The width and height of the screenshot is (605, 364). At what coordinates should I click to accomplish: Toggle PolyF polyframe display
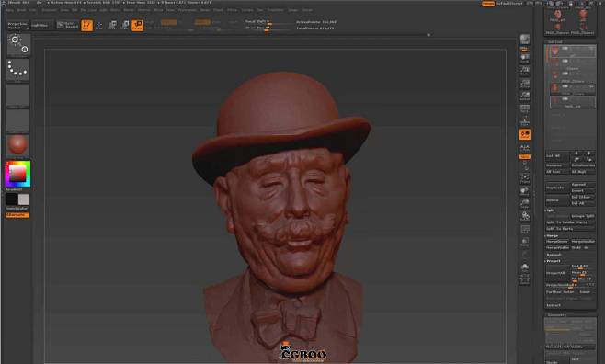tap(525, 230)
